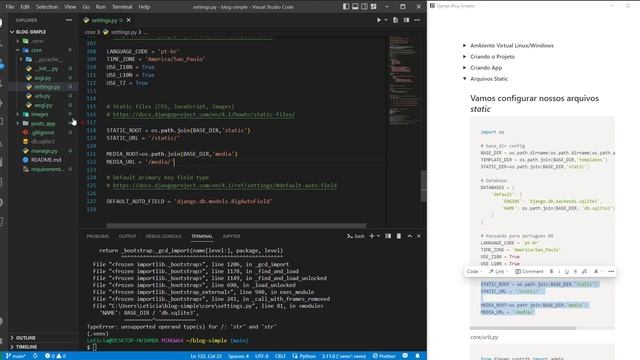Screen dimensions: 640x360
Task: Kill terminal with trash icon
Action: click(399, 236)
